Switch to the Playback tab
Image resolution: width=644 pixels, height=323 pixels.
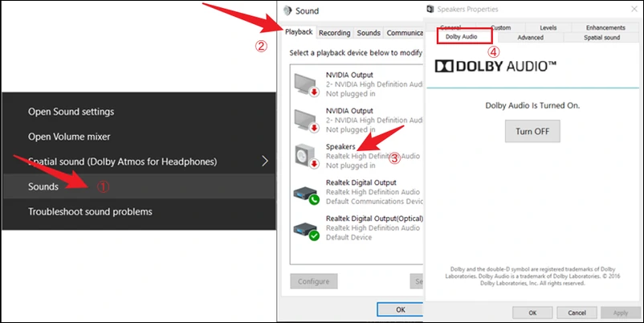click(299, 32)
